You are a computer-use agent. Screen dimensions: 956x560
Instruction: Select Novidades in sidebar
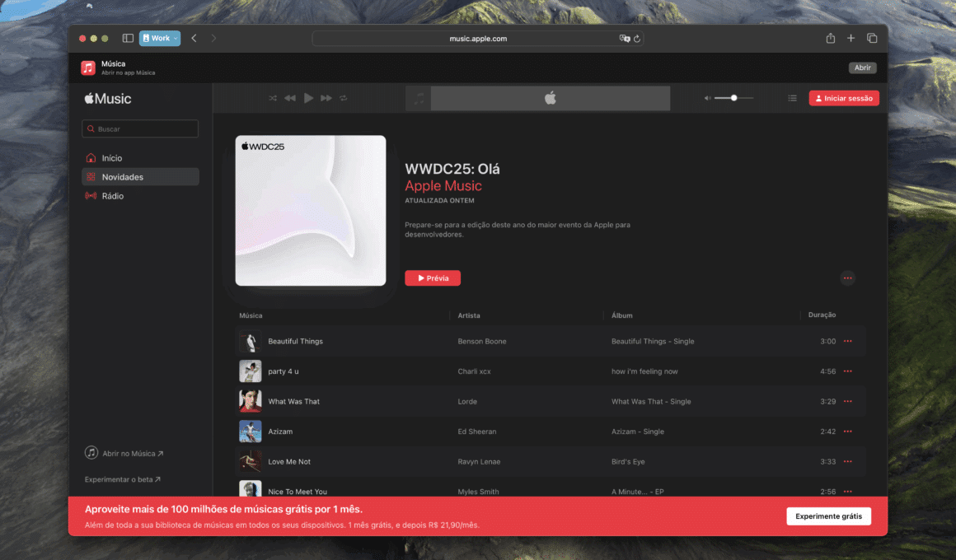(x=140, y=177)
